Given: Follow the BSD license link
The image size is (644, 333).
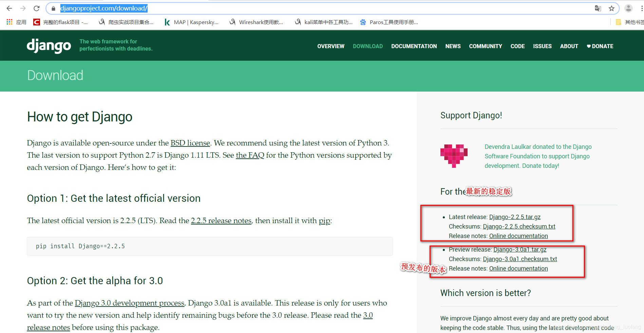Looking at the screenshot, I should tap(190, 143).
